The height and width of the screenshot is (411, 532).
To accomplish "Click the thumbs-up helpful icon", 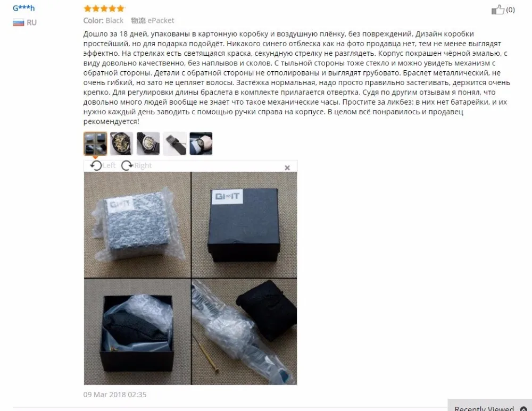I will (x=497, y=10).
